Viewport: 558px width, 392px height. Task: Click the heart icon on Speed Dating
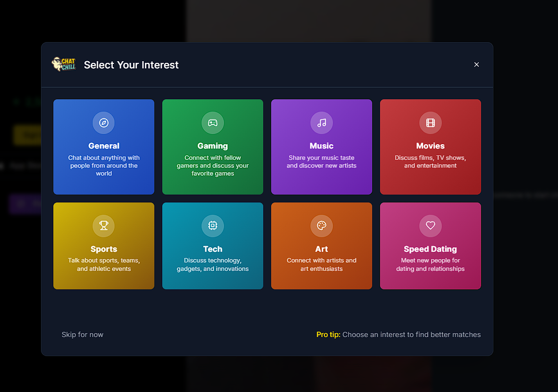[x=431, y=225]
